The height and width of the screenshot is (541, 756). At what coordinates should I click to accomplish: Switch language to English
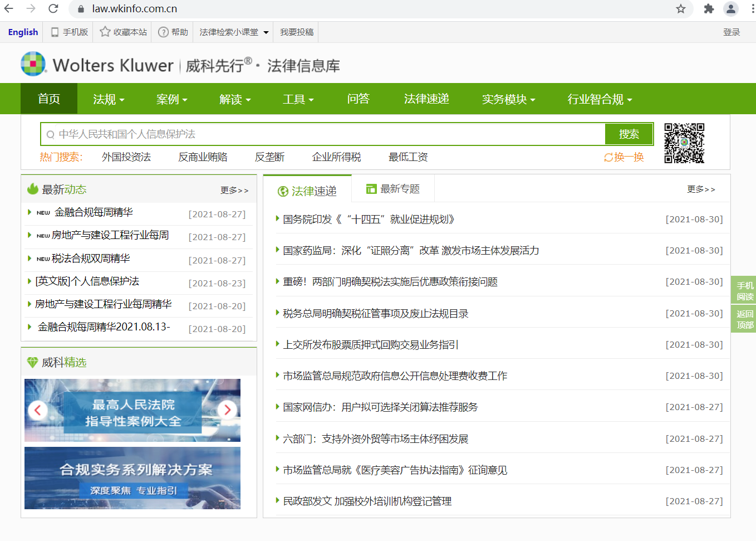pyautogui.click(x=23, y=32)
